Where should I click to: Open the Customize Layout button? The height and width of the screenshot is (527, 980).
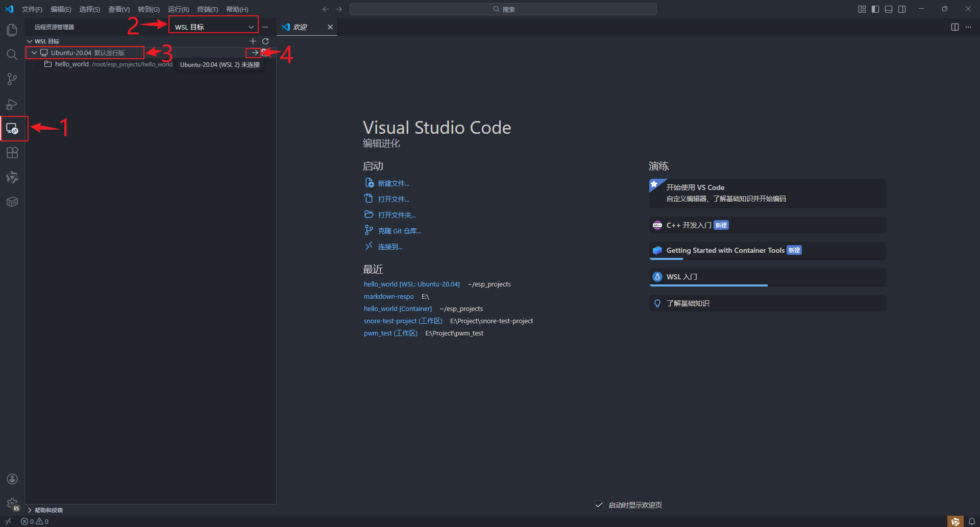pyautogui.click(x=862, y=9)
